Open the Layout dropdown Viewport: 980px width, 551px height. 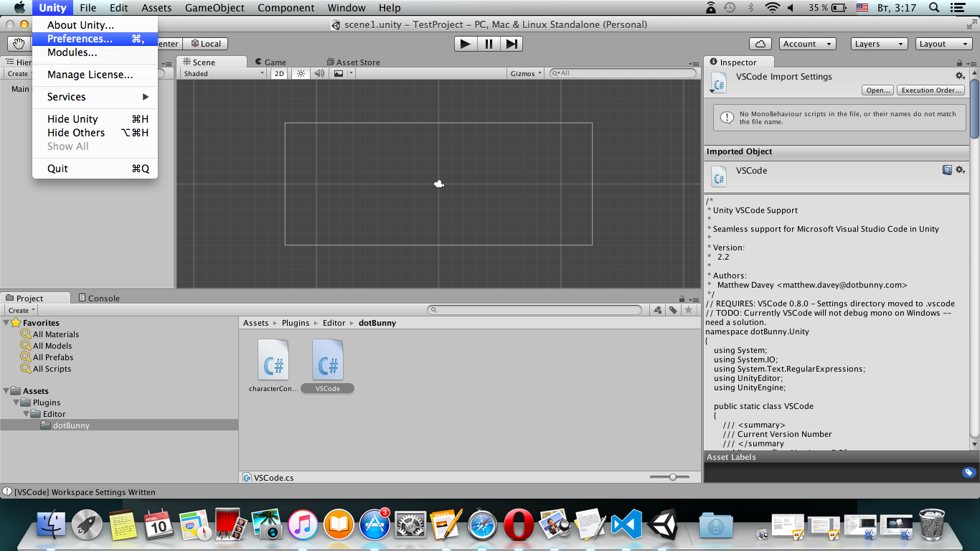pos(943,44)
